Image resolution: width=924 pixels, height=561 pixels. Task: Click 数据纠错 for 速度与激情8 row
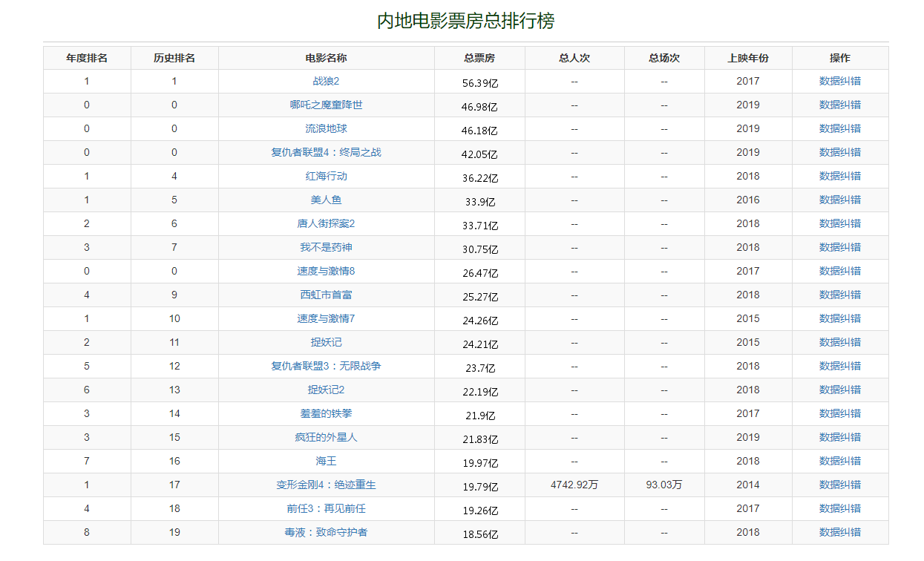point(840,272)
